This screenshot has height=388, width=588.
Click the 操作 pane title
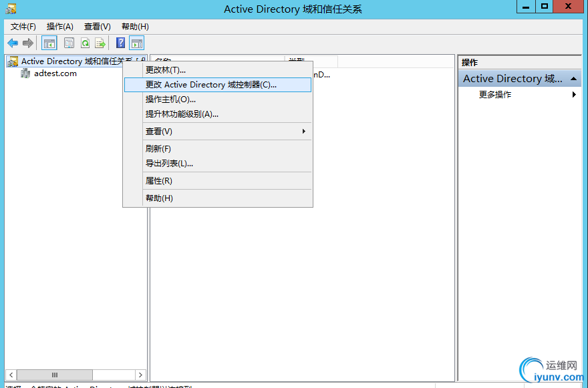470,63
